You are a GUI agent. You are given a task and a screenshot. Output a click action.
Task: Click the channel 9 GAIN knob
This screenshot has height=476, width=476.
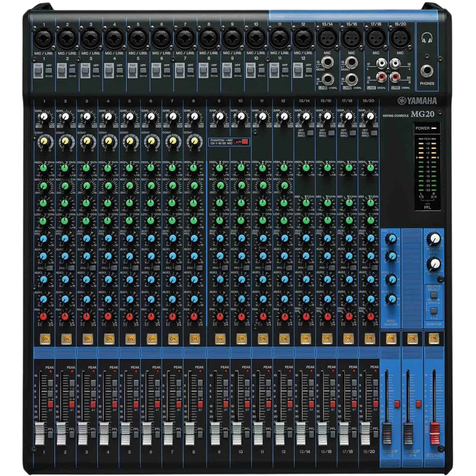[220, 117]
